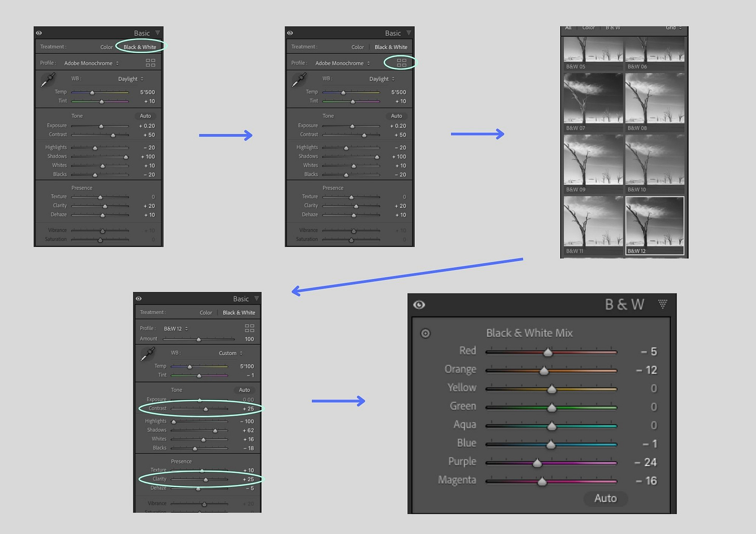The height and width of the screenshot is (534, 756).
Task: Click the Temp slider set to 5'100
Action: 199,366
